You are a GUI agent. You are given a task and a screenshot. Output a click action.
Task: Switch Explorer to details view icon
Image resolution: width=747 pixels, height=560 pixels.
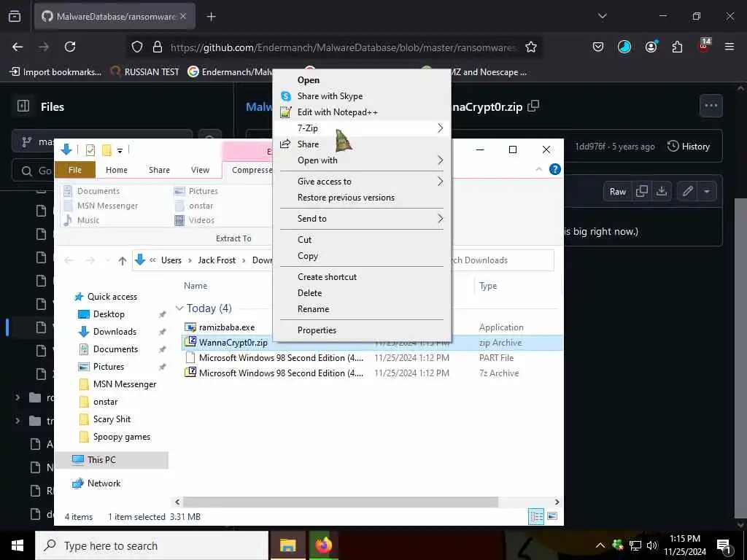536,517
